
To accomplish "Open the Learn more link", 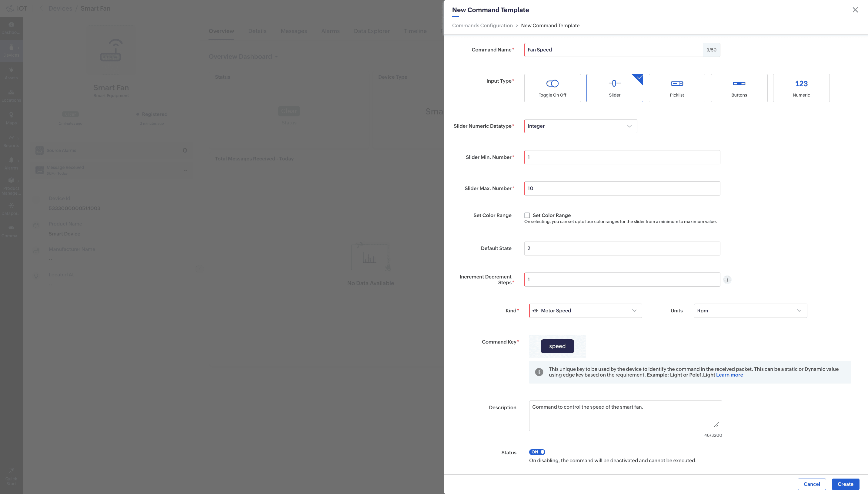I will [729, 375].
